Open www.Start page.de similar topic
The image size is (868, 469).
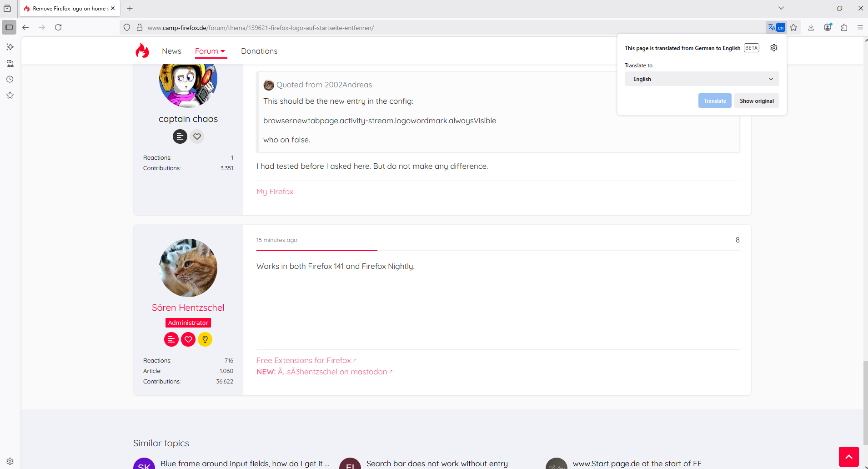point(637,464)
